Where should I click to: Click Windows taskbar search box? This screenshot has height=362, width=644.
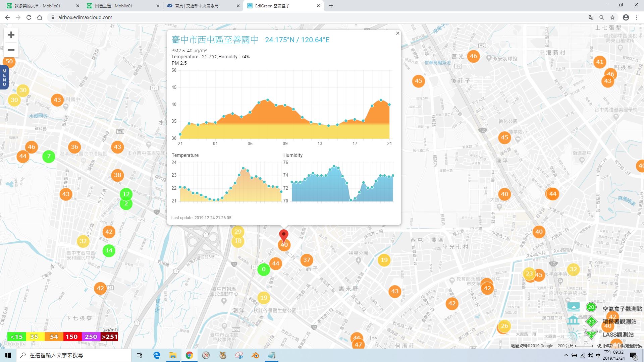74,355
